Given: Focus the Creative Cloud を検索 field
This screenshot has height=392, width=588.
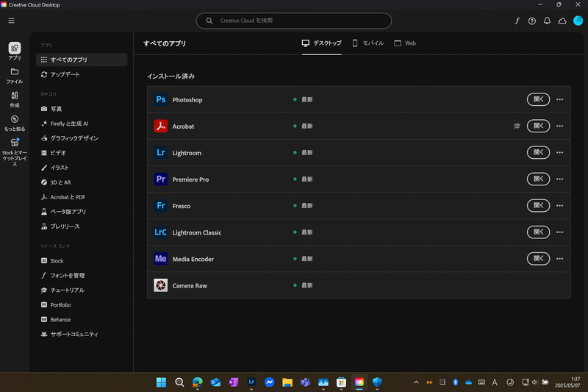Looking at the screenshot, I should (293, 21).
